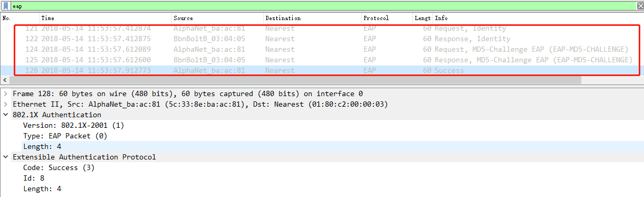The height and width of the screenshot is (197, 644).
Task: Select packet number 121 in the list
Action: 322,29
